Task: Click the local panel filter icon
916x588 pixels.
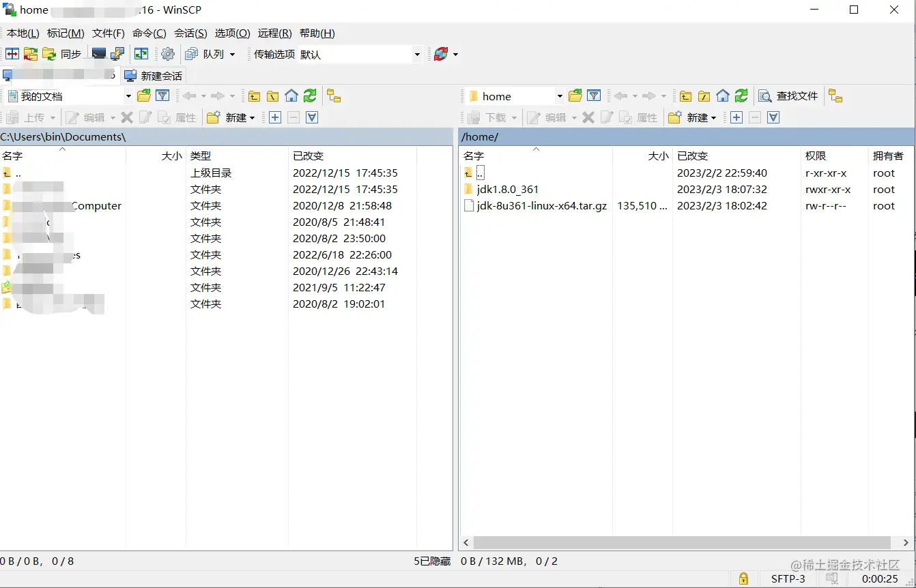Action: pos(162,96)
